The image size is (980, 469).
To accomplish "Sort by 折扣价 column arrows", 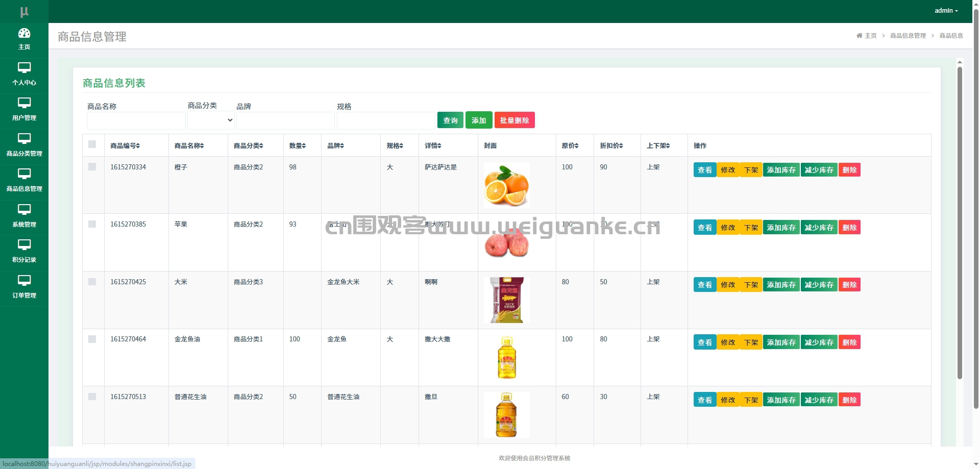I will pyautogui.click(x=622, y=146).
